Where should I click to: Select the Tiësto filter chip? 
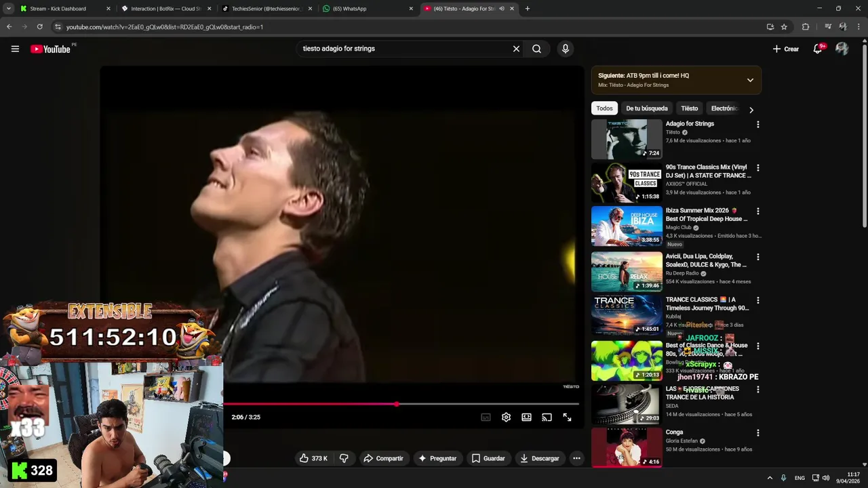pos(690,108)
